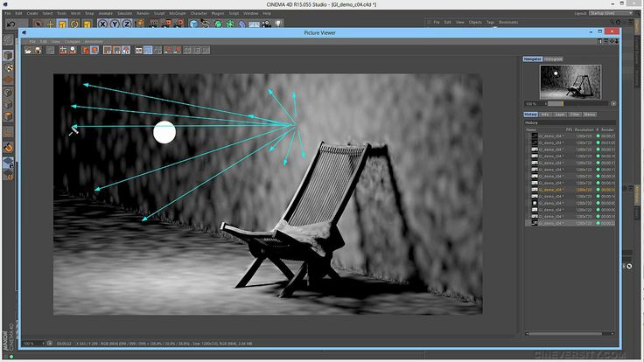
Task: Toggle the X axis lock
Action: click(102, 24)
